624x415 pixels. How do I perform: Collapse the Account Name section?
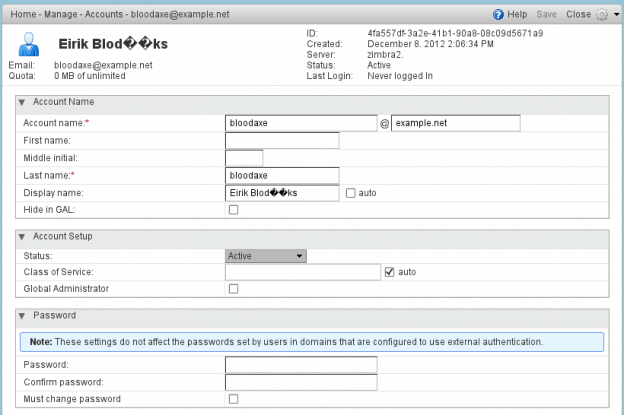pyautogui.click(x=22, y=102)
